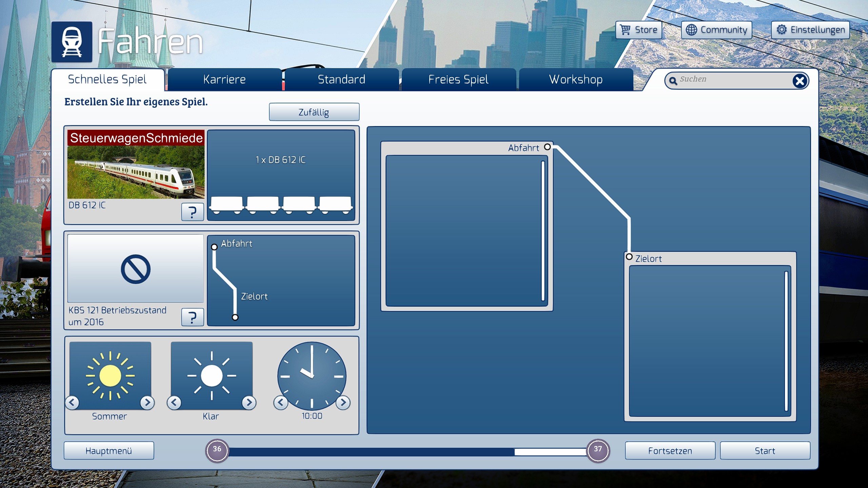Click the Start button

[765, 451]
